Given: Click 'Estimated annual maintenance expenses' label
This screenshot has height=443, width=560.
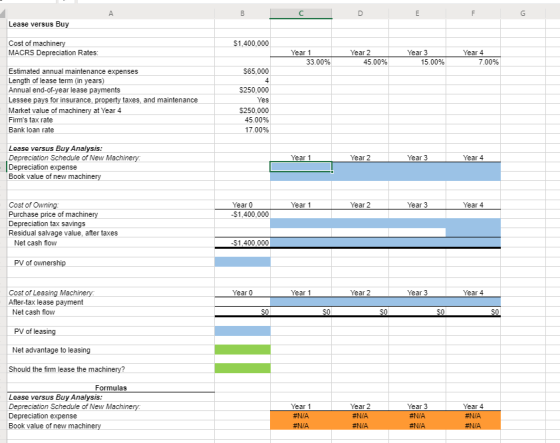Looking at the screenshot, I should (x=73, y=71).
